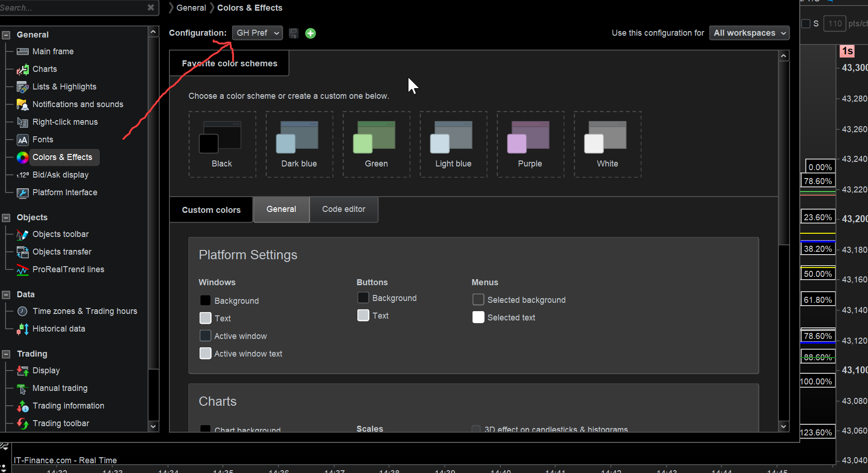The image size is (868, 473).
Task: Click the Right-click menus icon
Action: point(22,122)
